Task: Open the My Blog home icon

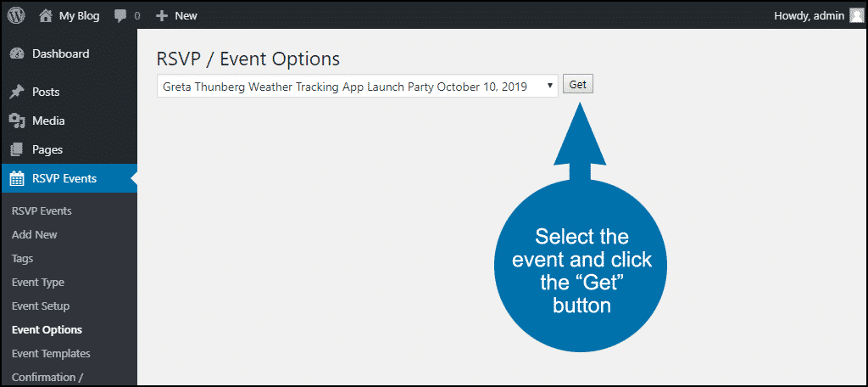Action: click(x=47, y=15)
